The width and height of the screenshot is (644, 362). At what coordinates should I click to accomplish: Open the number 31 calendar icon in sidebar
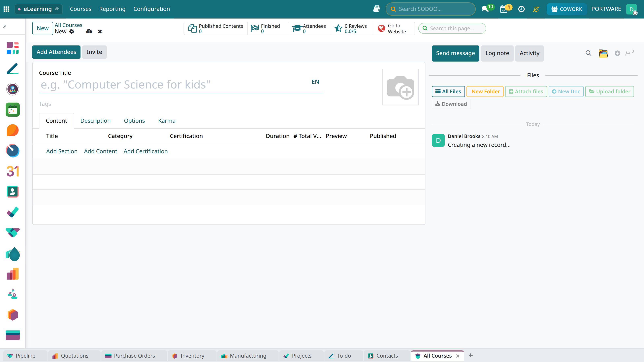tap(12, 171)
